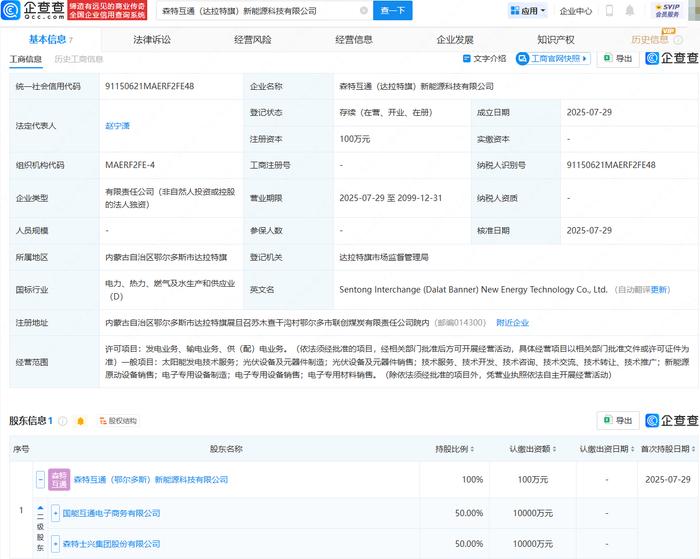
Task: Switch to 历史信息 VIP tab
Action: [x=650, y=39]
